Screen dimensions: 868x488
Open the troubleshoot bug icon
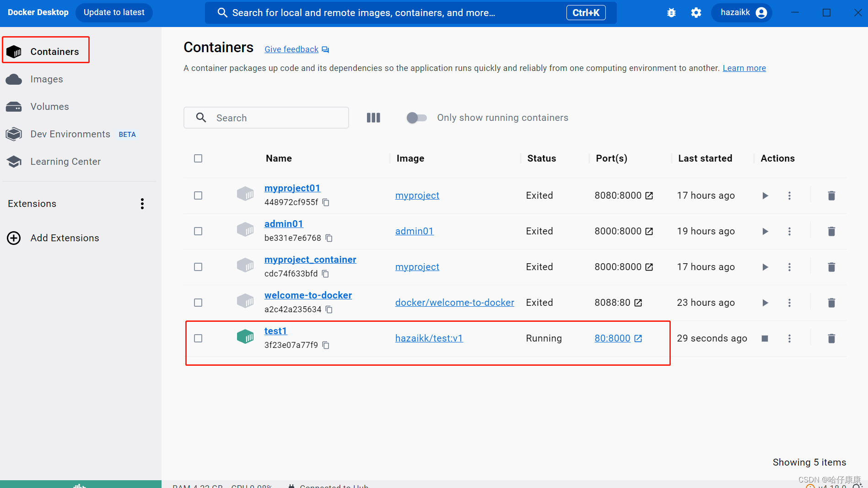pos(671,13)
